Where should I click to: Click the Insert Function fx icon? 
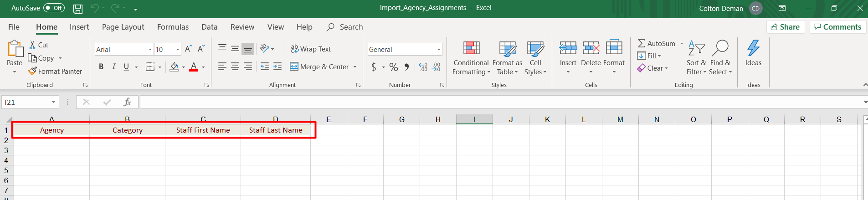pos(127,102)
